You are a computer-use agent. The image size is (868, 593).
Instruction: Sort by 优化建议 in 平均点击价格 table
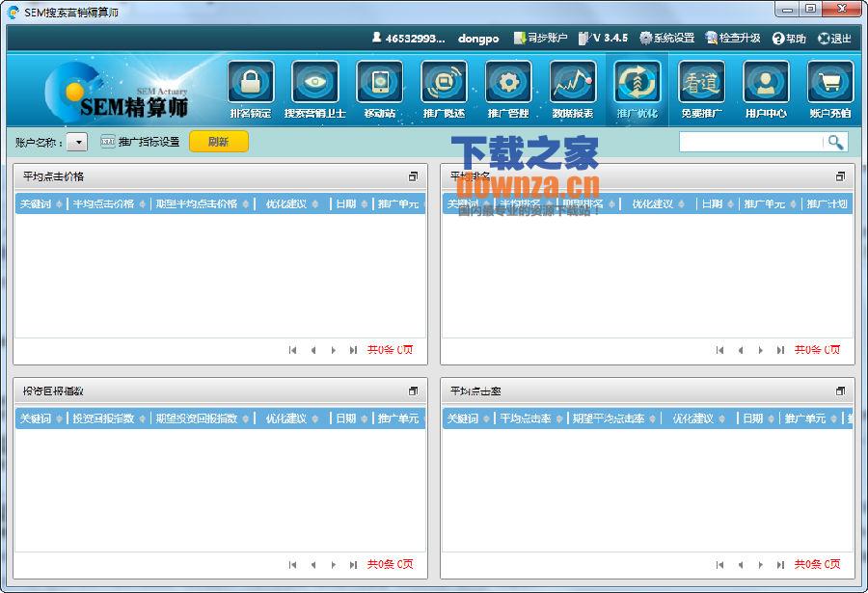pos(291,203)
